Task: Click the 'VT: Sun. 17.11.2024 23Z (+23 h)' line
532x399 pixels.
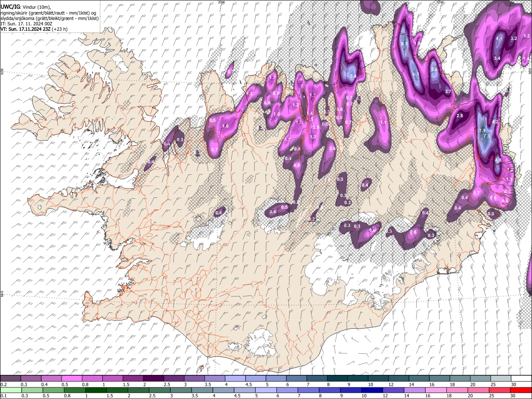Action: pyautogui.click(x=34, y=29)
